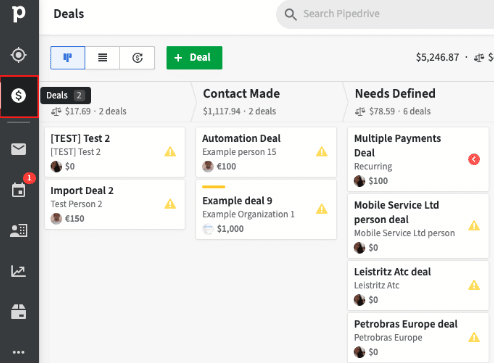Click 'Mobile Service Ltd person' contact text
494x363 pixels.
tap(404, 233)
